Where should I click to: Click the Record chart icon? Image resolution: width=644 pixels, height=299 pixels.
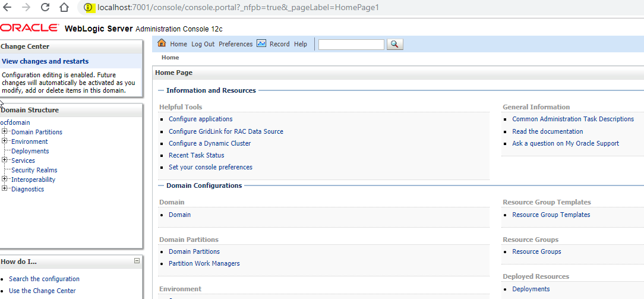click(x=261, y=43)
